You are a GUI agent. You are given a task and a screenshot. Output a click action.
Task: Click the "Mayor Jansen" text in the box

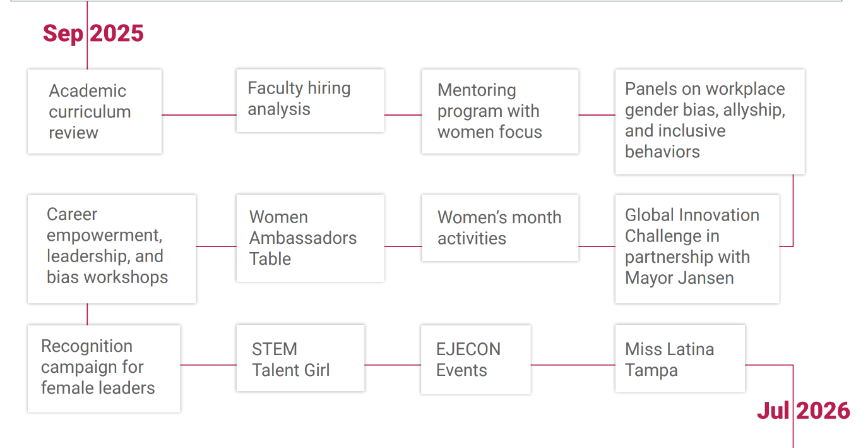pyautogui.click(x=679, y=278)
